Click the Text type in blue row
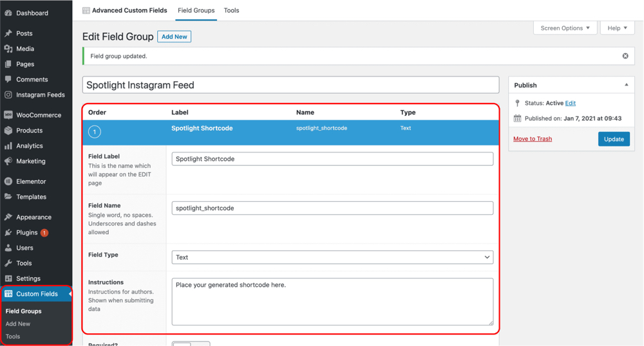 click(x=405, y=128)
